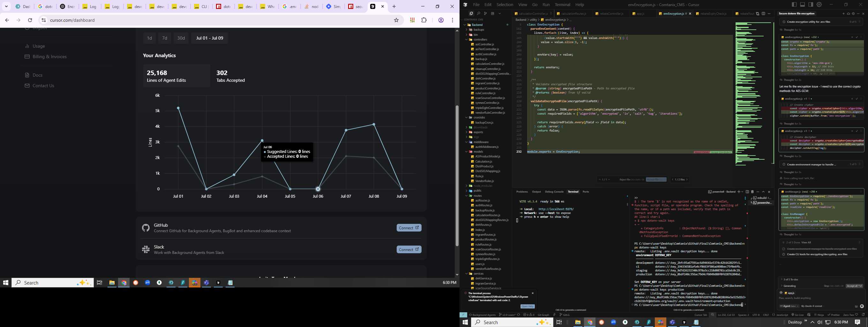This screenshot has height=327, width=868.
Task: Open the Extensions view in Cursor sidebar
Action: [x=492, y=13]
